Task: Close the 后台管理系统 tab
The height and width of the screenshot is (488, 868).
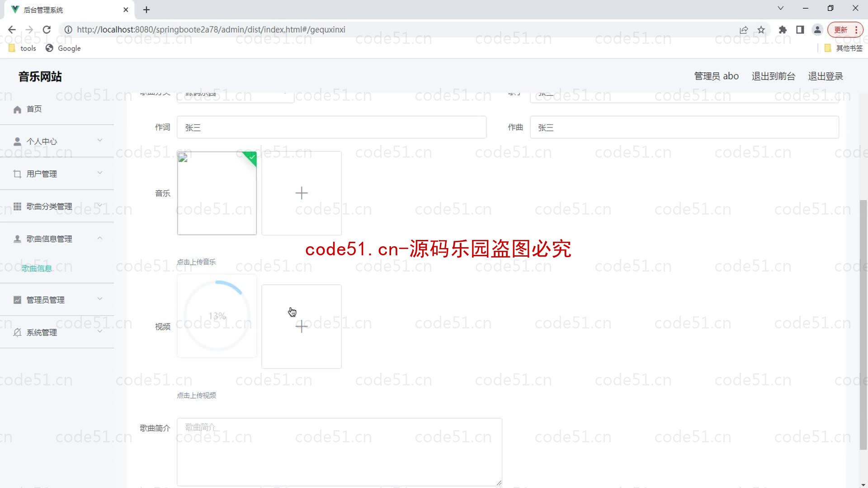Action: [x=126, y=9]
